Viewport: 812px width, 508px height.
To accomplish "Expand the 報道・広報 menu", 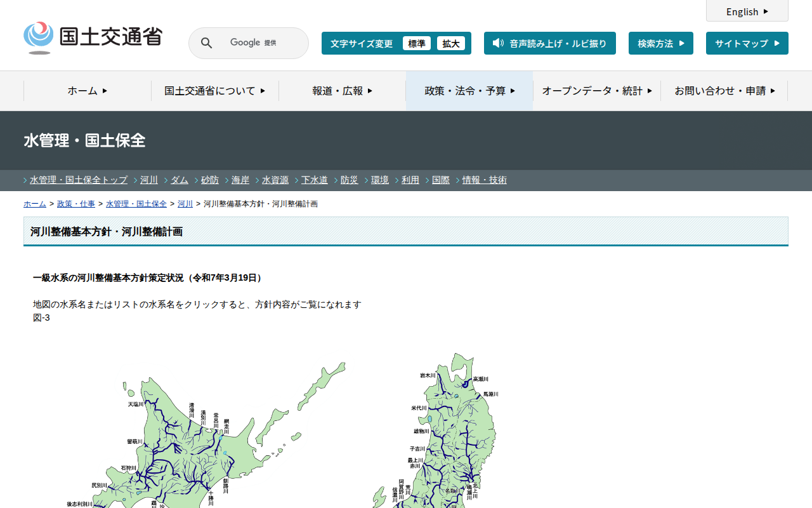I will (x=342, y=91).
